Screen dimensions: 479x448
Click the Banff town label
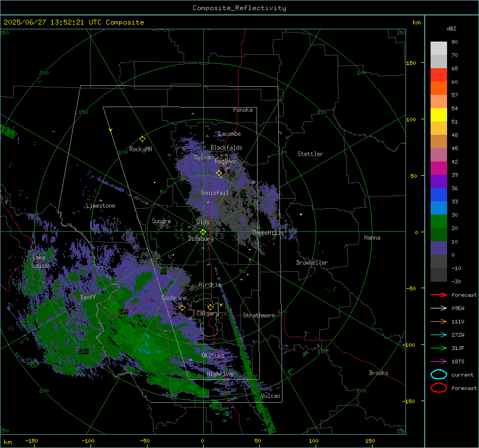[x=88, y=297]
